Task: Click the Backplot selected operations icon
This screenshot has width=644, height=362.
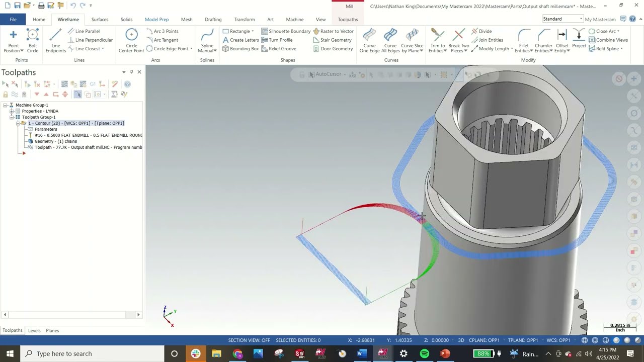Action: coord(64,84)
